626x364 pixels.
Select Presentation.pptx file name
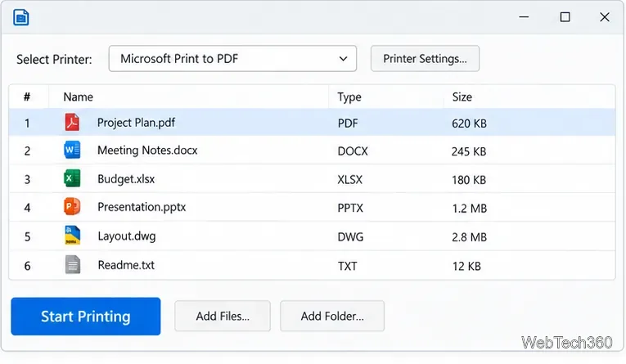tap(142, 207)
